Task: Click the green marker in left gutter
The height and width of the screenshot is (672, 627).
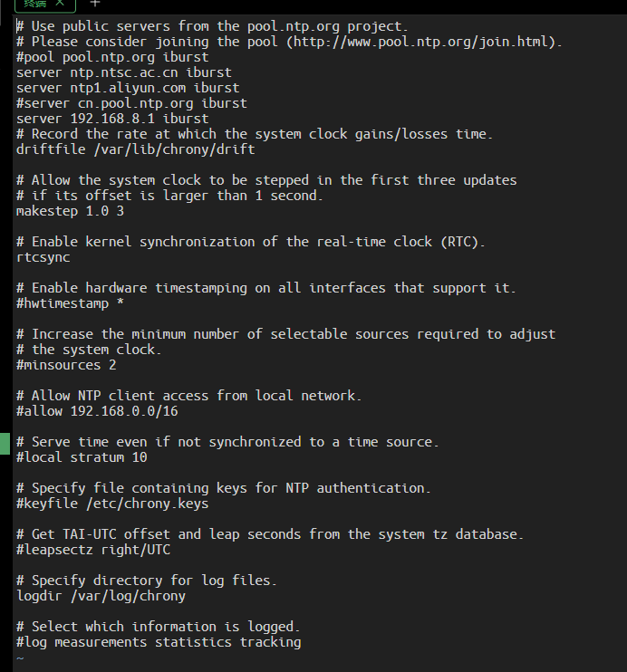Action: (x=5, y=443)
